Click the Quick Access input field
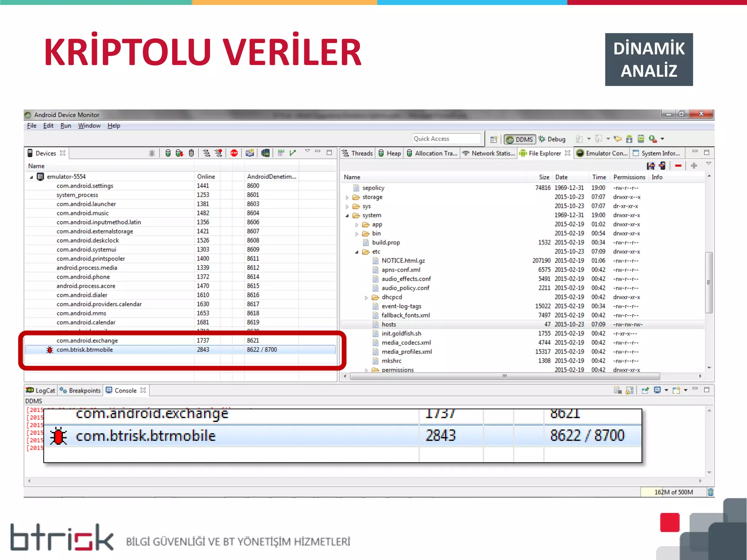The height and width of the screenshot is (560, 747). 446,139
